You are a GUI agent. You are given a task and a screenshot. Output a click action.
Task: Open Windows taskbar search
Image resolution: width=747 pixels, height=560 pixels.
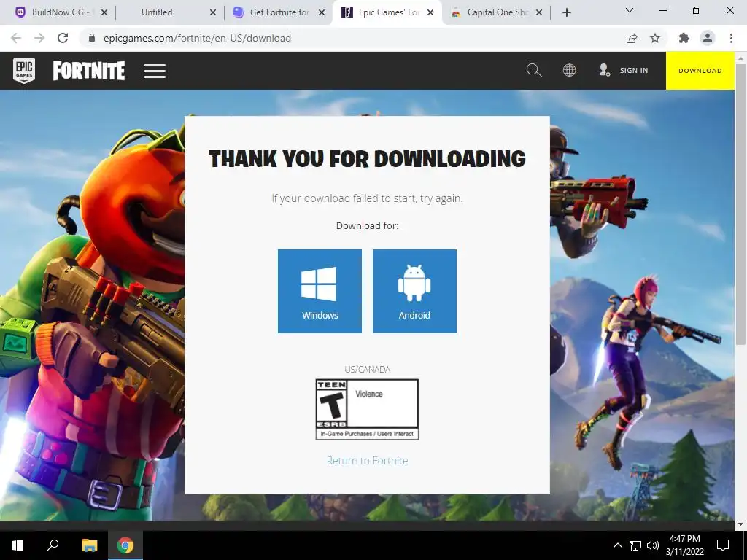click(53, 545)
